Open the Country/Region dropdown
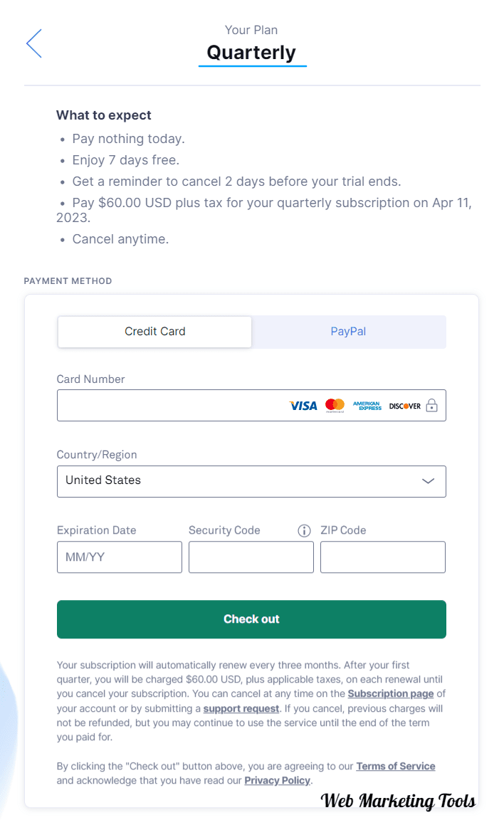 (x=251, y=481)
